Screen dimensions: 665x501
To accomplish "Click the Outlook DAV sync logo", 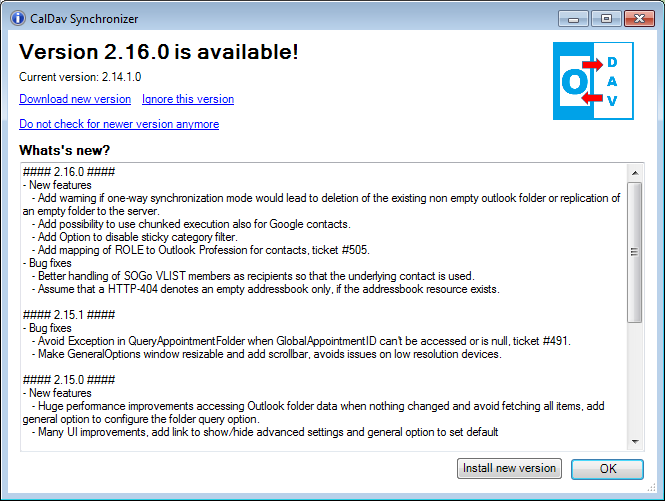I will (592, 82).
